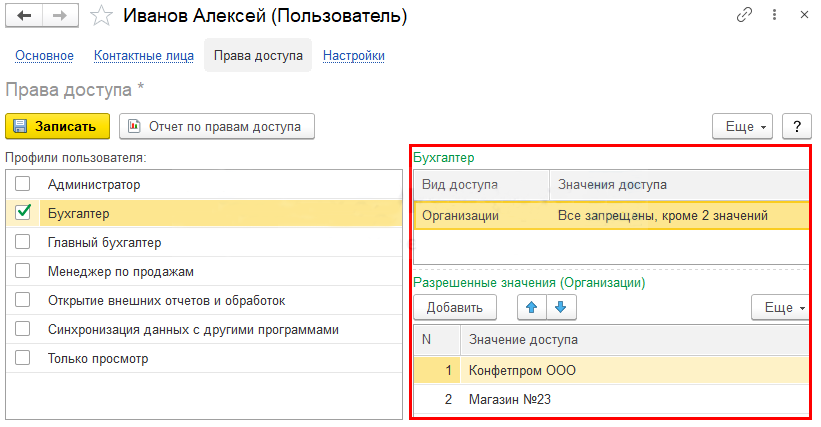
Task: Open the Настройки tab
Action: pyautogui.click(x=353, y=55)
